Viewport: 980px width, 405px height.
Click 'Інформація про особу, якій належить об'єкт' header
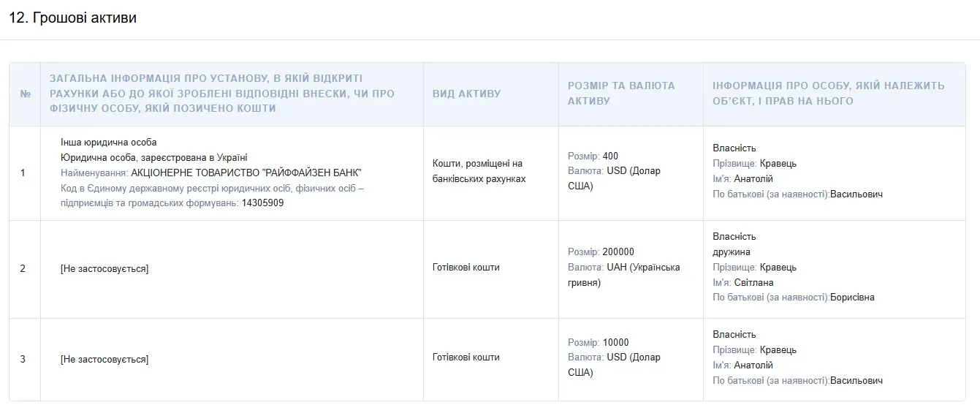(x=829, y=93)
